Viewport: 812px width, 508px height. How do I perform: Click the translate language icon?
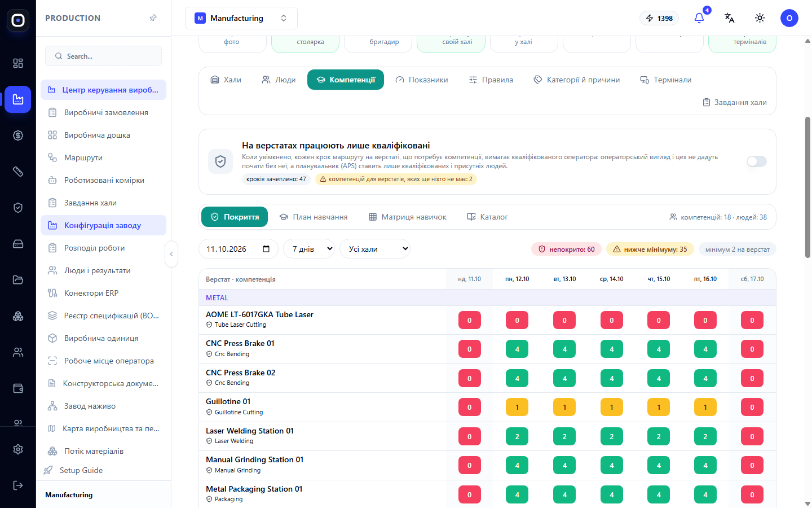click(730, 18)
